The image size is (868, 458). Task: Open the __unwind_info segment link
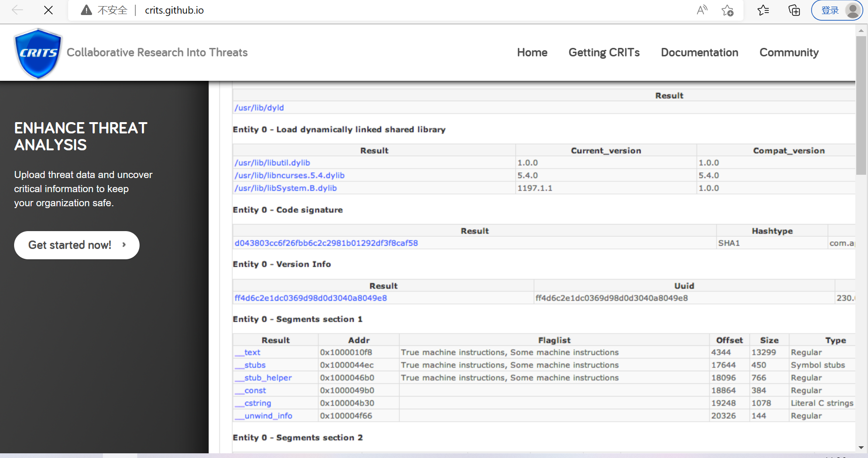263,416
